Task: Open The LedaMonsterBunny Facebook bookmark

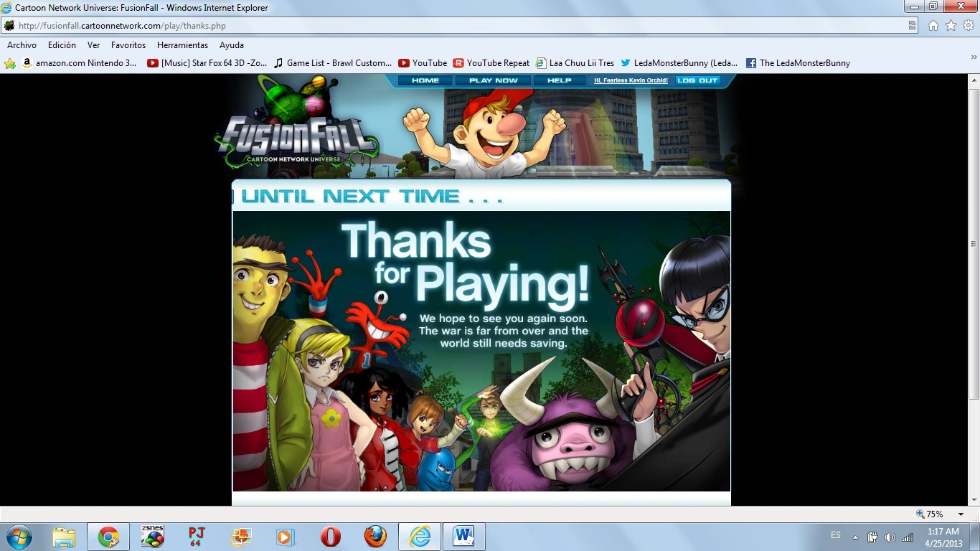Action: click(798, 63)
